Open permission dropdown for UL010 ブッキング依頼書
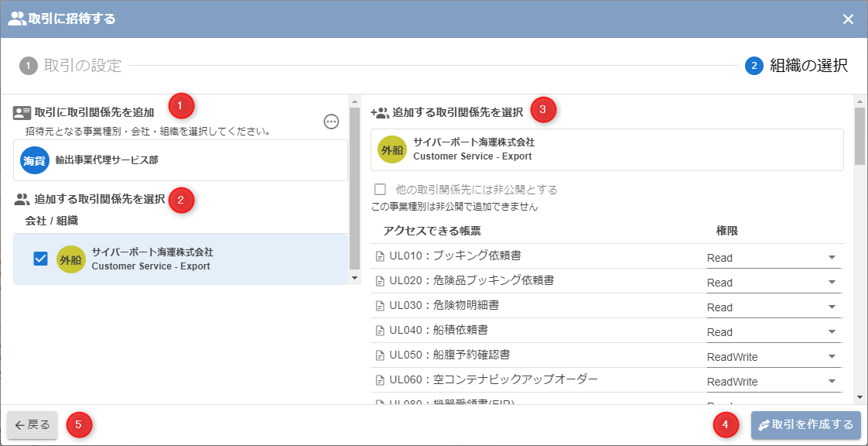868x446 pixels. (774, 258)
